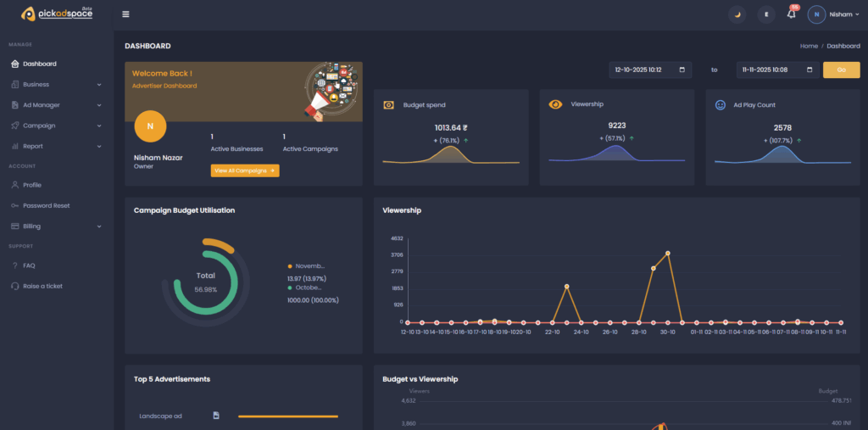Open the Password Reset page
This screenshot has width=868, height=430.
click(46, 205)
